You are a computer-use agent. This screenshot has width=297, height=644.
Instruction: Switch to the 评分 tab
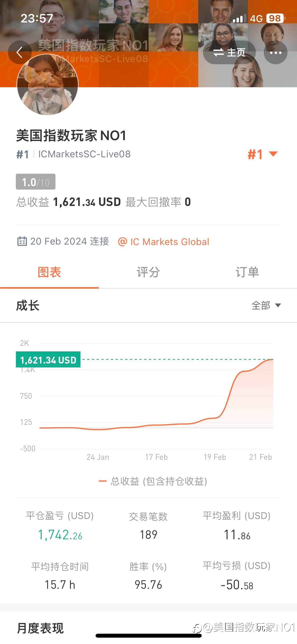(x=148, y=272)
